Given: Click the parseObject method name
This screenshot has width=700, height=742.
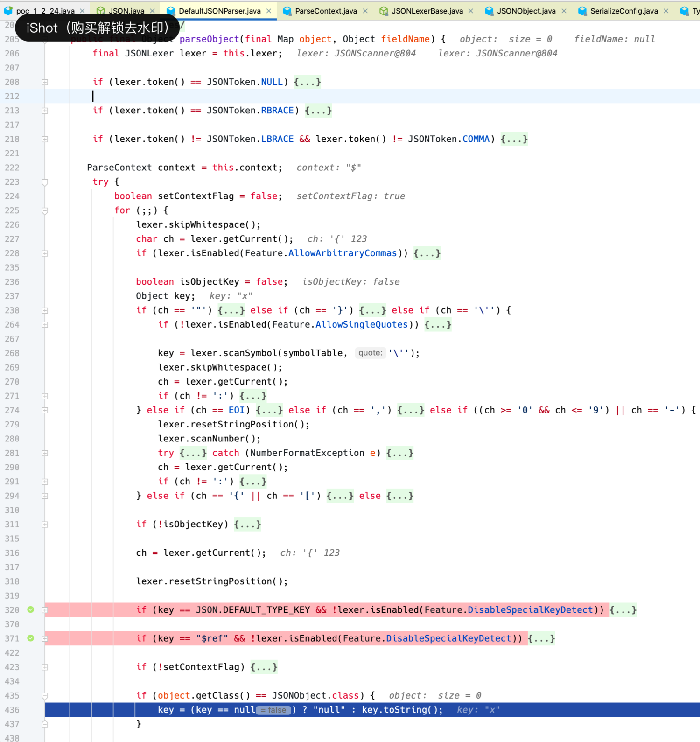Looking at the screenshot, I should 209,39.
